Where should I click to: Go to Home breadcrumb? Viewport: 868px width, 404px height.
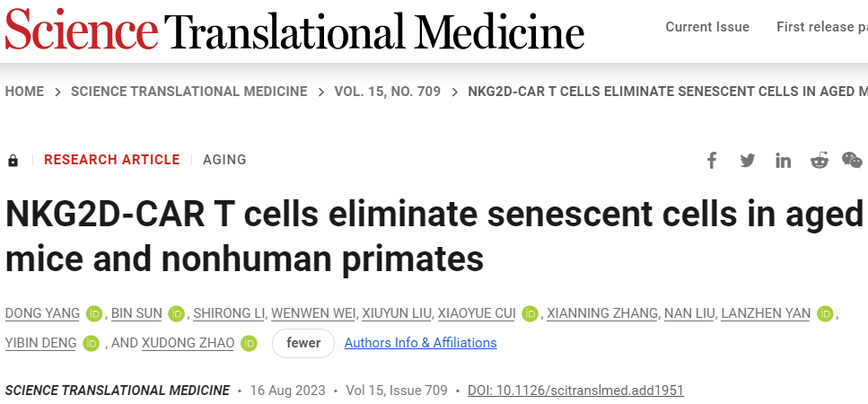(24, 92)
